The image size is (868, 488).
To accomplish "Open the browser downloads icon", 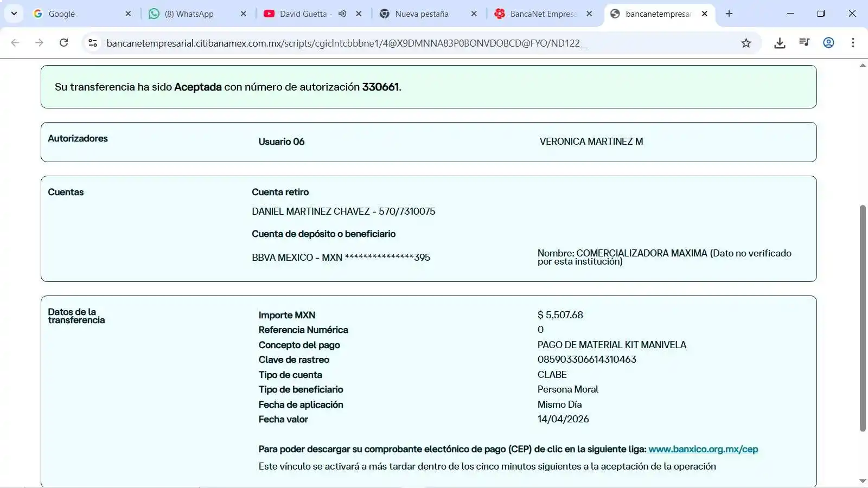I will [x=780, y=43].
